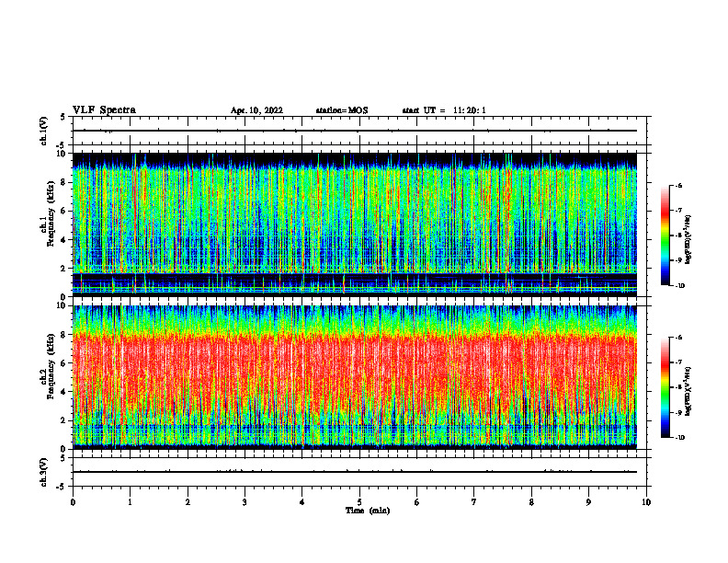This screenshot has height=563, width=728.
Task: Click time axis tick label '3'
Action: (x=245, y=502)
